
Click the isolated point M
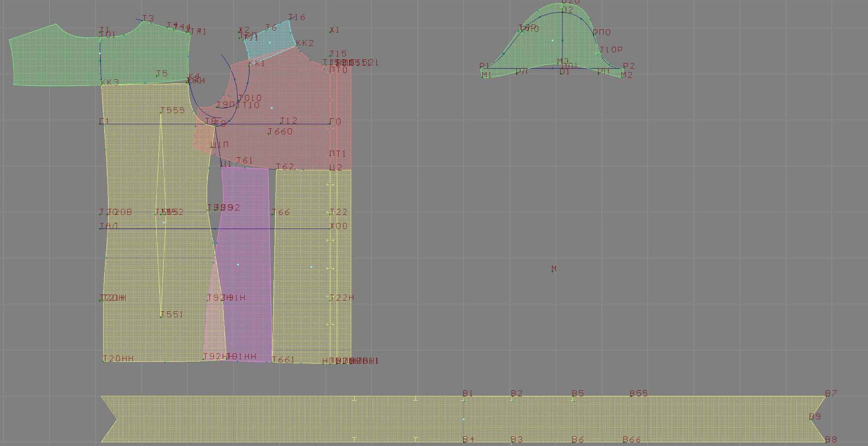coord(553,272)
